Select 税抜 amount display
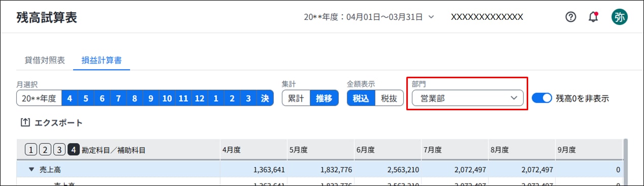 (389, 98)
